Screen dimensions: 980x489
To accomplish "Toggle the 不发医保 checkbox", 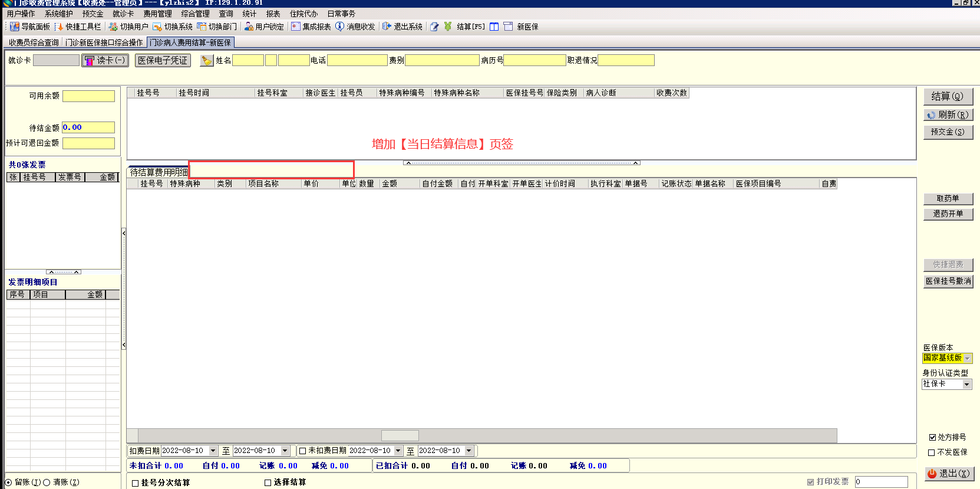I will pyautogui.click(x=932, y=452).
